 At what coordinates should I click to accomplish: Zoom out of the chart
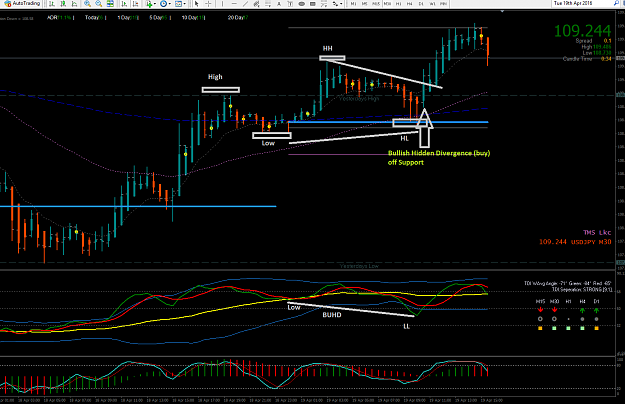coord(98,4)
